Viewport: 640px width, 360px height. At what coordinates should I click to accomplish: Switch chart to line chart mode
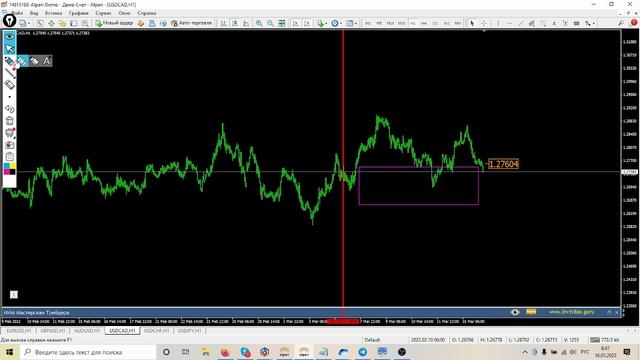coord(246,23)
